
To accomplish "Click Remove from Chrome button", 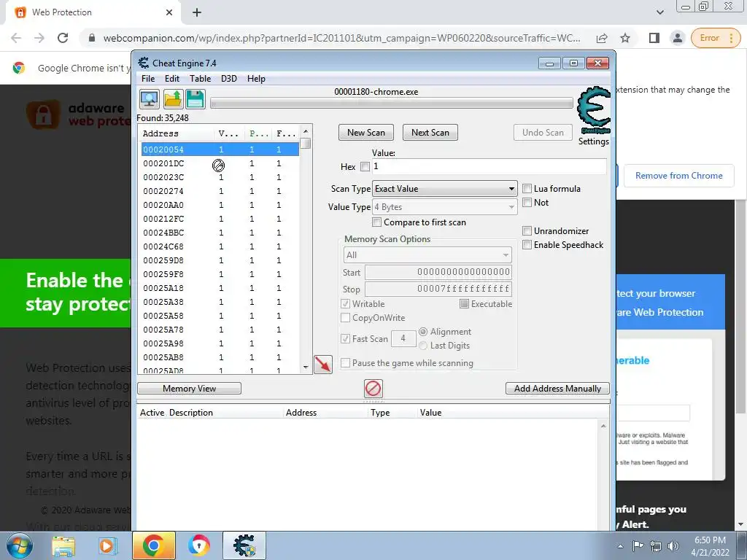I will point(679,176).
